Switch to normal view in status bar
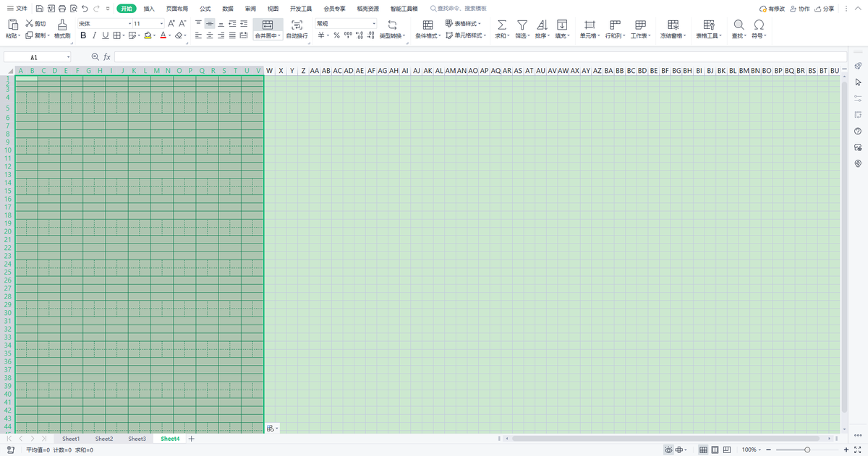This screenshot has width=868, height=456. click(x=703, y=449)
